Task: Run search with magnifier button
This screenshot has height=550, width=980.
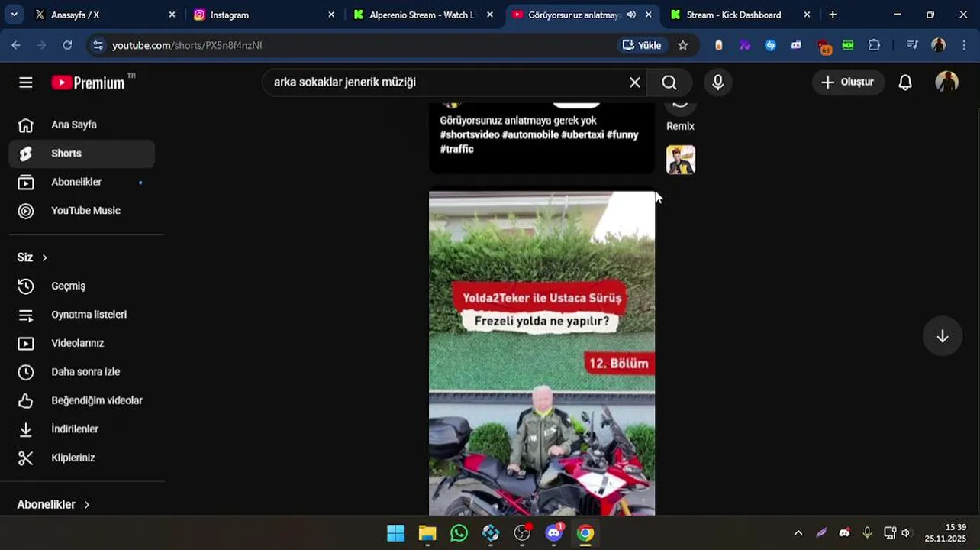Action: tap(669, 82)
